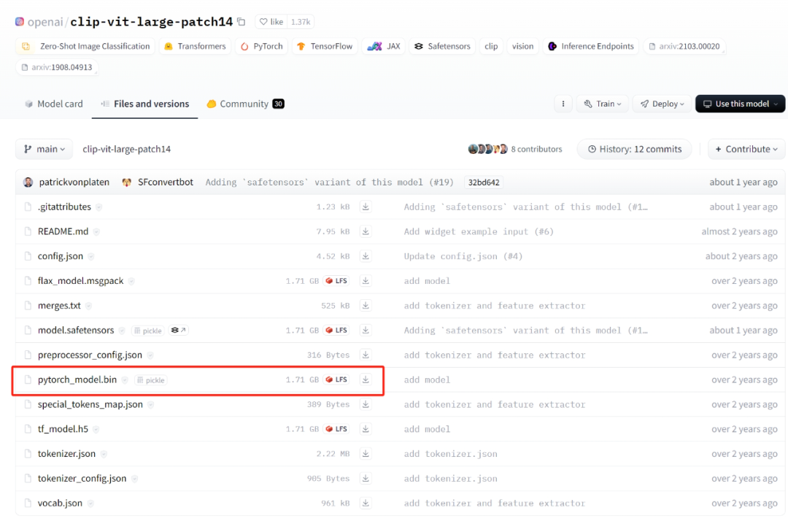Open History: 12 commits
Screen dimensions: 788x532
point(635,149)
